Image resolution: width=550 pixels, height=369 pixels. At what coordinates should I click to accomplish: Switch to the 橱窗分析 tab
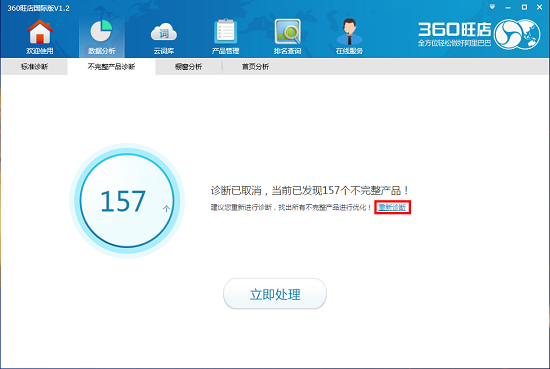[x=188, y=67]
